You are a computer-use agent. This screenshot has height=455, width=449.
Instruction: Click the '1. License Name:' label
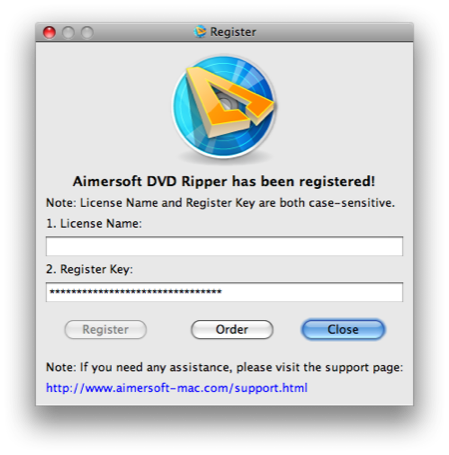coord(94,223)
